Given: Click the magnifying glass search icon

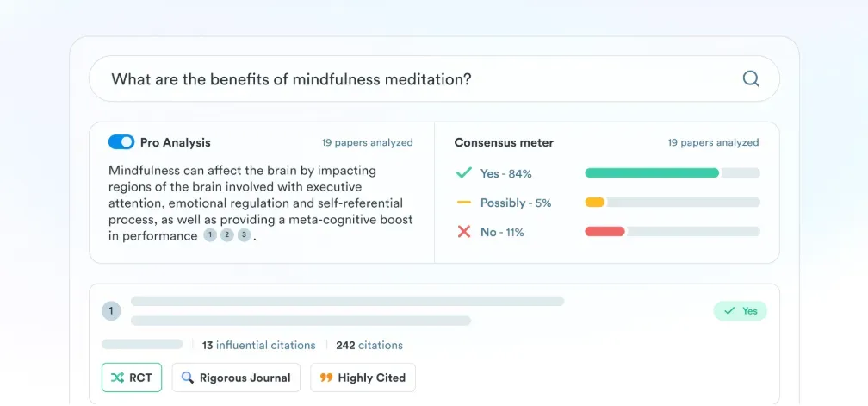Looking at the screenshot, I should click(x=751, y=78).
